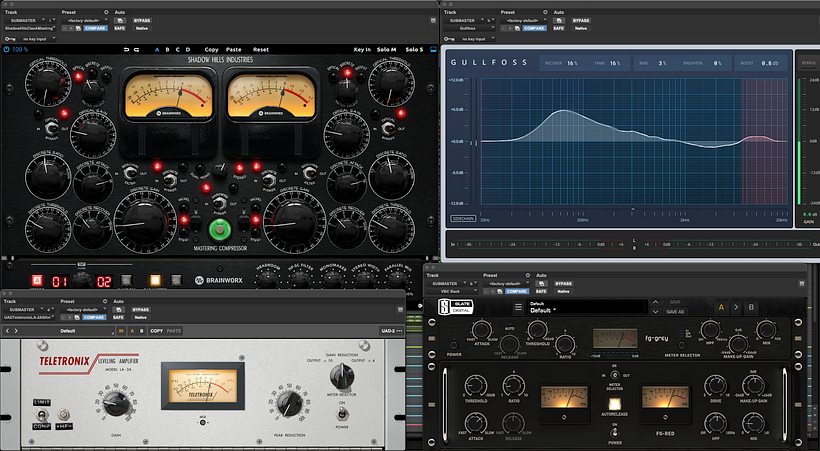Image resolution: width=820 pixels, height=451 pixels.
Task: Go to next Teletronix preset arrow
Action: [x=16, y=330]
